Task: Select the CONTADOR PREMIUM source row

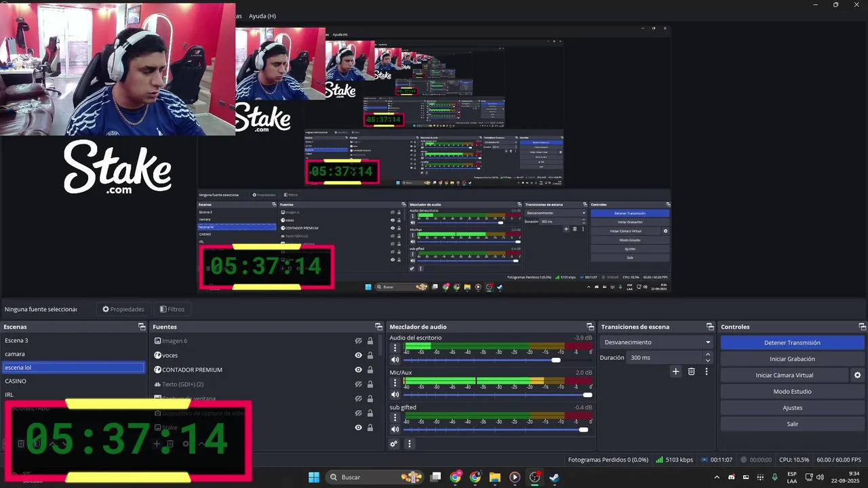Action: coord(264,369)
